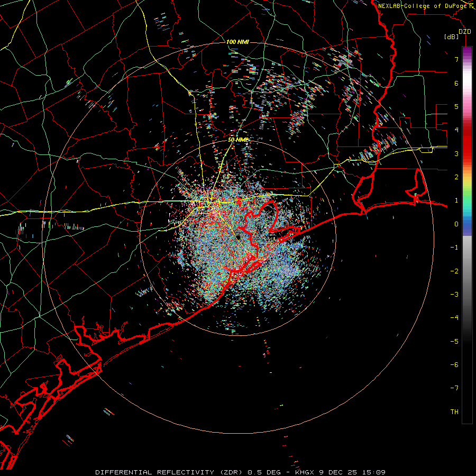Click the TH threshold label

coord(454,412)
